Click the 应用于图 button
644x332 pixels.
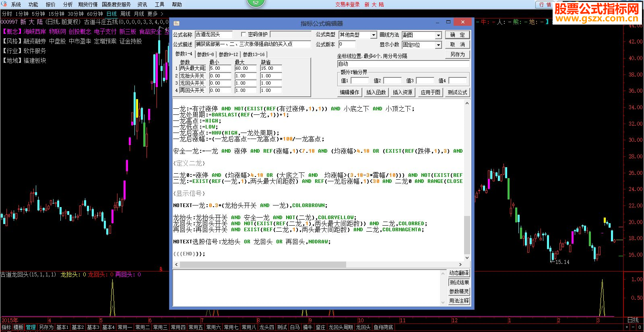[431, 92]
